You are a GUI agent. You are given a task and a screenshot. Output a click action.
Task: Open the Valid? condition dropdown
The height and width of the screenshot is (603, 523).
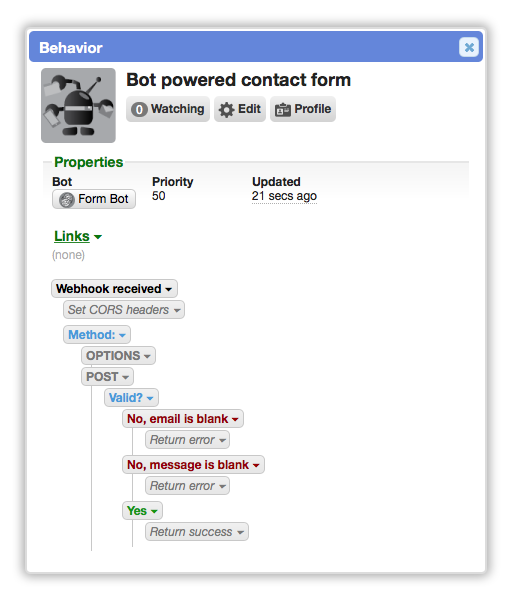(x=131, y=398)
